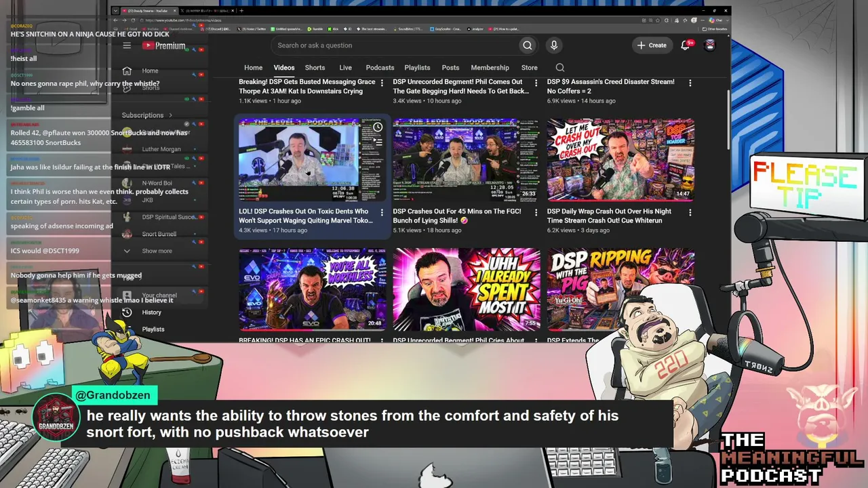Click the browser address bar URL

[183, 20]
